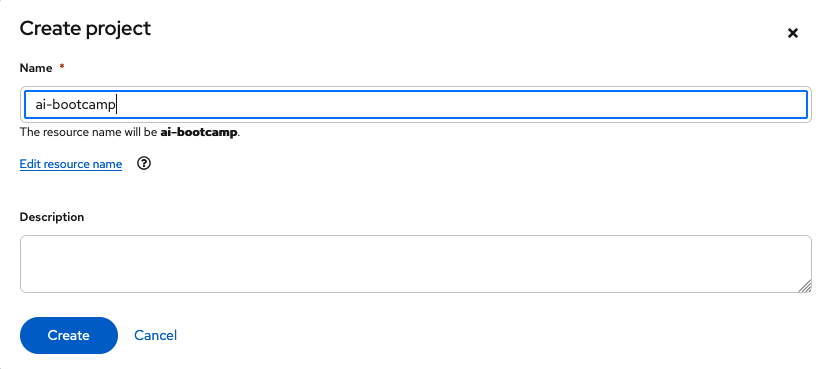Click the bold ai-bootcamp resource name text
Screen dimensions: 821x369
[199, 132]
